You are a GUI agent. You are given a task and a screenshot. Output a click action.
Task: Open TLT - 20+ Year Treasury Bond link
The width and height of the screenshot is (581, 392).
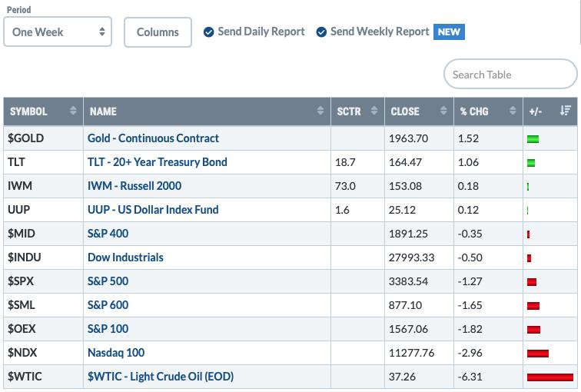pyautogui.click(x=157, y=162)
